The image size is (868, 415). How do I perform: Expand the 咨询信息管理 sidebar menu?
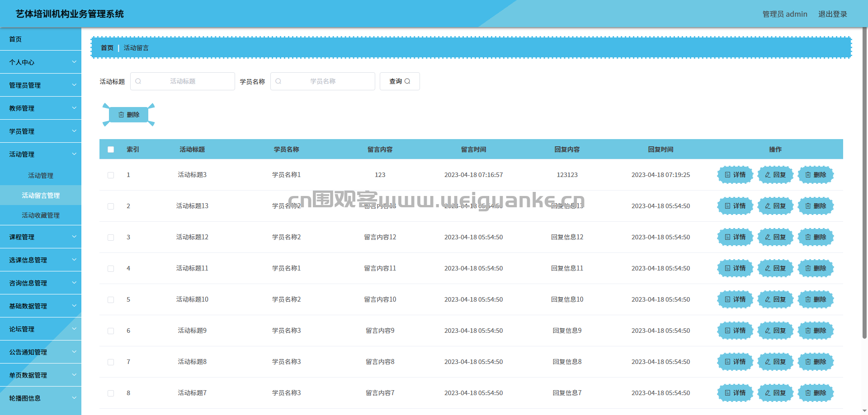[x=41, y=283]
